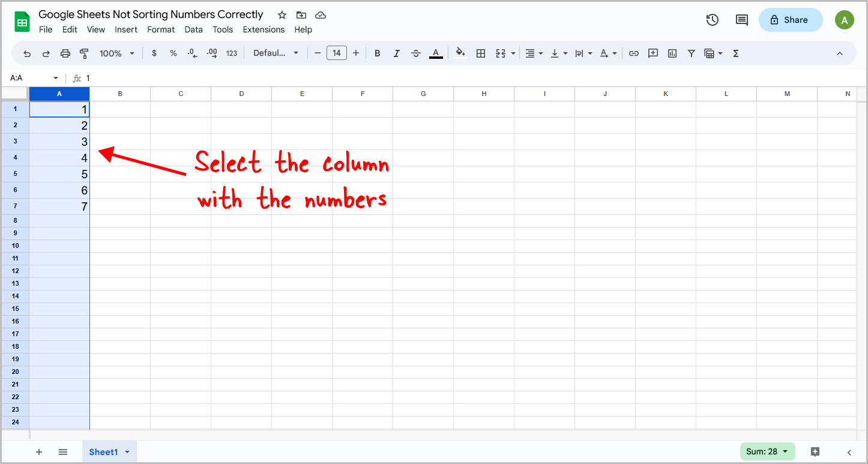868x464 pixels.
Task: Open the Insert menu
Action: (126, 29)
